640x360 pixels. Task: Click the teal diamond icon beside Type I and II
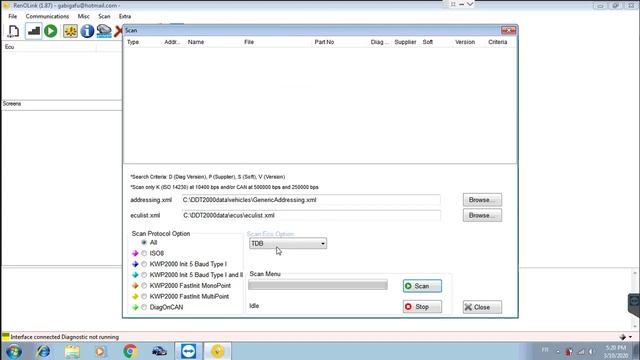coord(135,275)
